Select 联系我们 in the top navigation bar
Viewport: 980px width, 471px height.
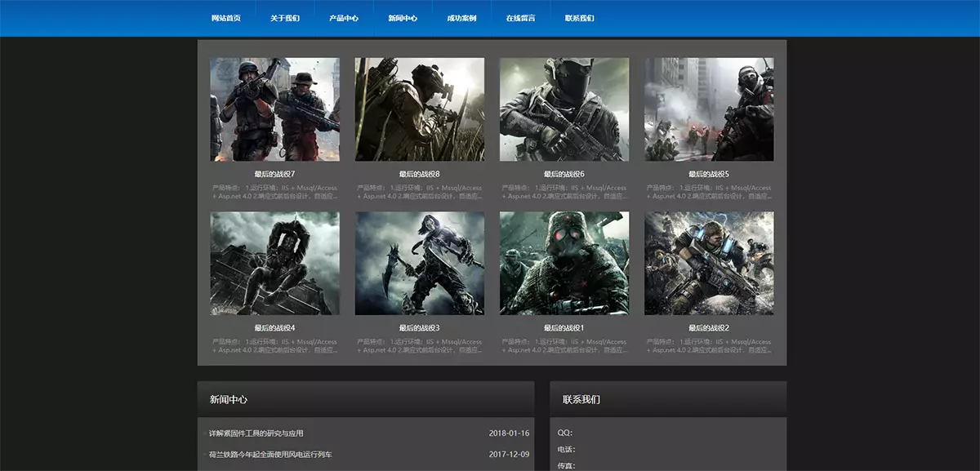(x=579, y=18)
